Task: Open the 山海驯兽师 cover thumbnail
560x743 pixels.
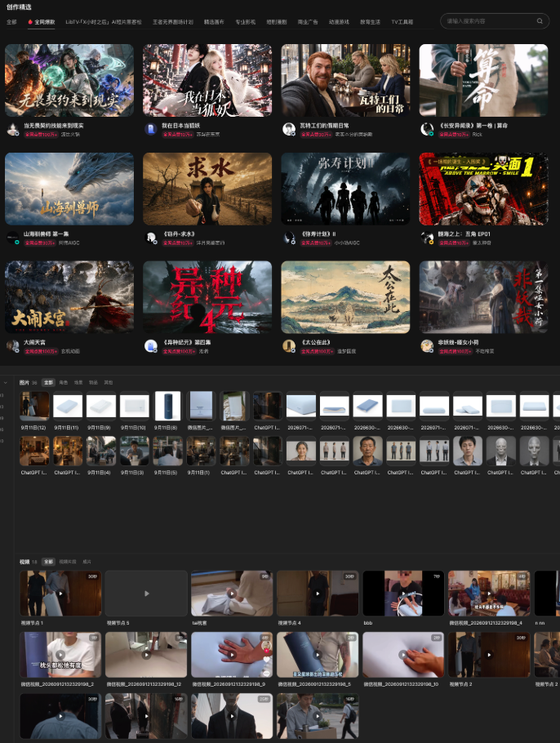Action: 69,189
